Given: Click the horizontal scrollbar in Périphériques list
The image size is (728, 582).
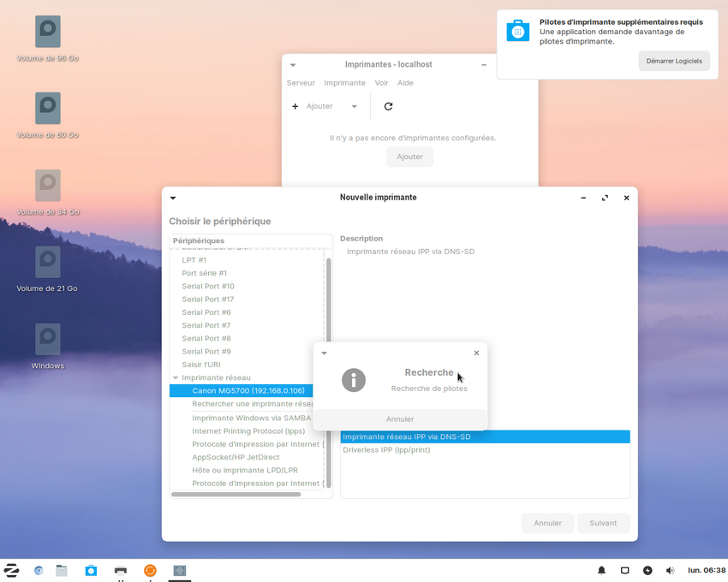Looking at the screenshot, I should click(x=236, y=494).
